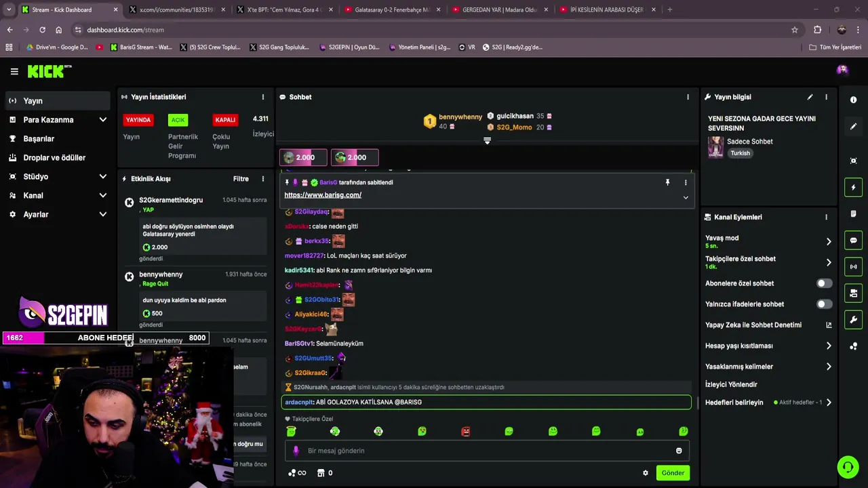Toggle Yalnızca ifadelerle sohbet switch
868x488 pixels.
tap(824, 304)
